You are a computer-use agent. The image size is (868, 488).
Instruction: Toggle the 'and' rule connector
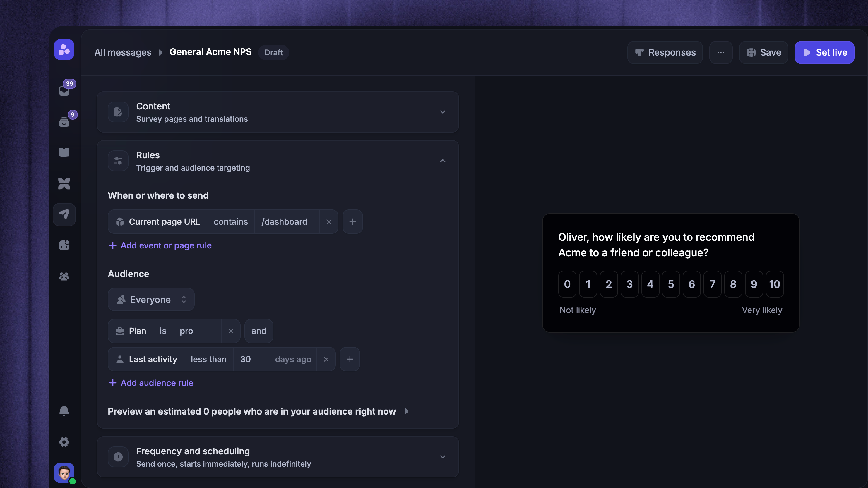pyautogui.click(x=259, y=331)
